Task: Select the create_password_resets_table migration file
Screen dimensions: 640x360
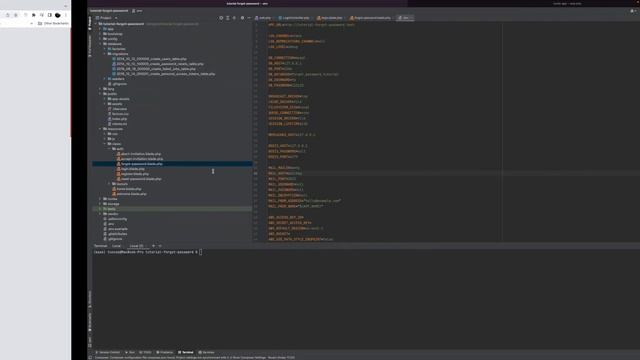Action: pyautogui.click(x=158, y=64)
